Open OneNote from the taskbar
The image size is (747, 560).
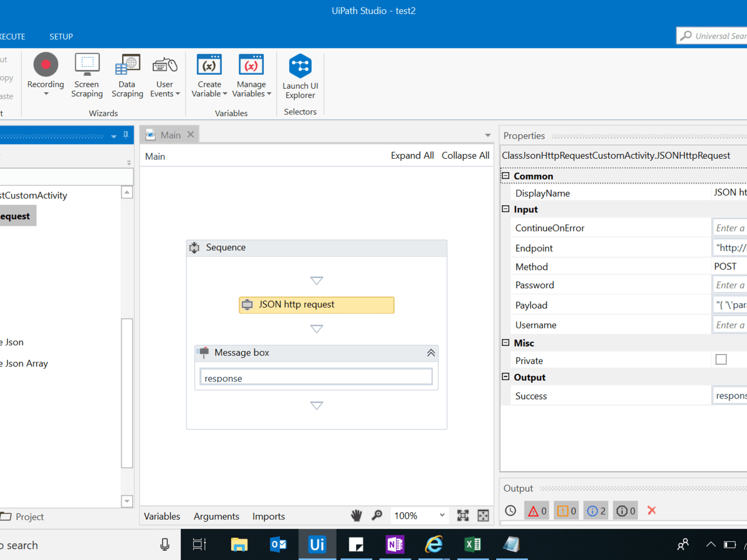[x=395, y=545]
